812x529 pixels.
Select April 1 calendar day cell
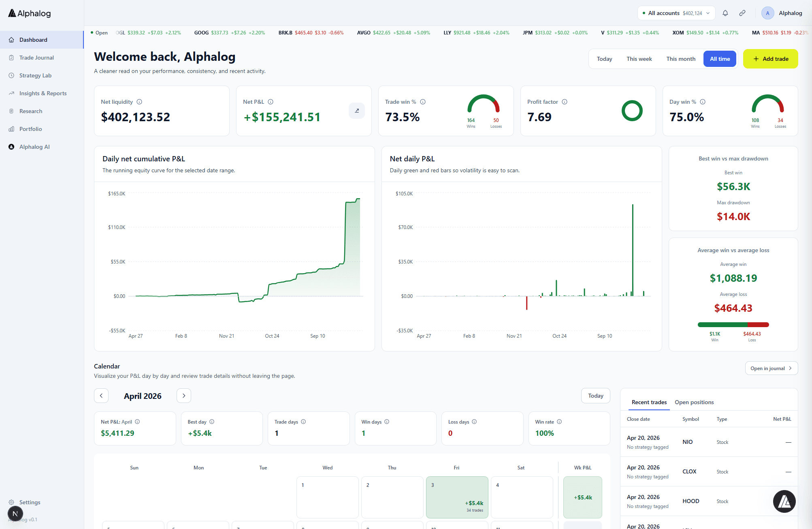pyautogui.click(x=327, y=497)
